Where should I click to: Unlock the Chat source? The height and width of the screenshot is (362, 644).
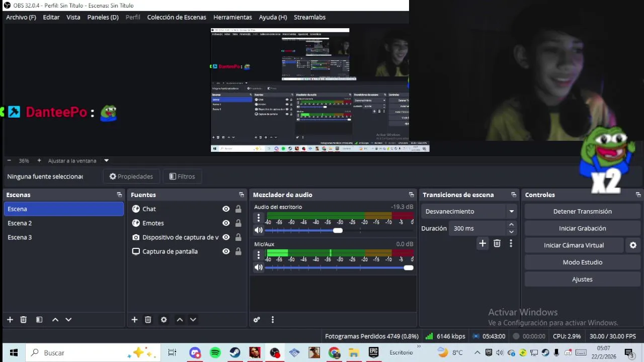click(238, 209)
